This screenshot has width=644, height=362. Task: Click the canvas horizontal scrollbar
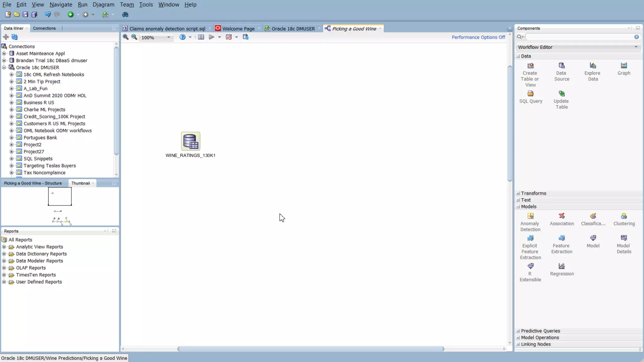pos(311,349)
